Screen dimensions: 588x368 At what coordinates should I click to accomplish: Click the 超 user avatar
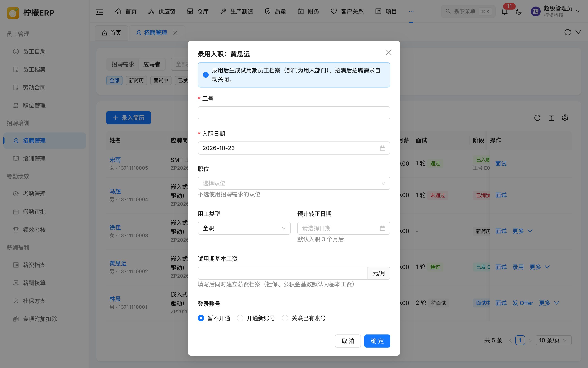click(536, 11)
